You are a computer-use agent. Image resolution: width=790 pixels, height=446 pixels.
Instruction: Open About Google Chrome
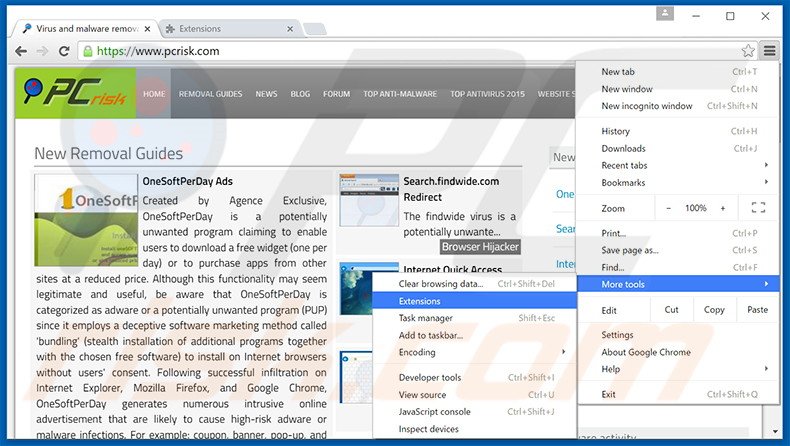[x=678, y=352]
